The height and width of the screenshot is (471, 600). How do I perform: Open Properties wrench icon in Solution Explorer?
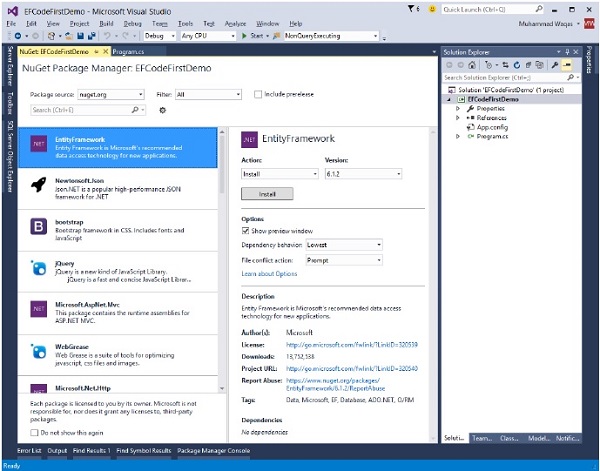click(x=554, y=65)
